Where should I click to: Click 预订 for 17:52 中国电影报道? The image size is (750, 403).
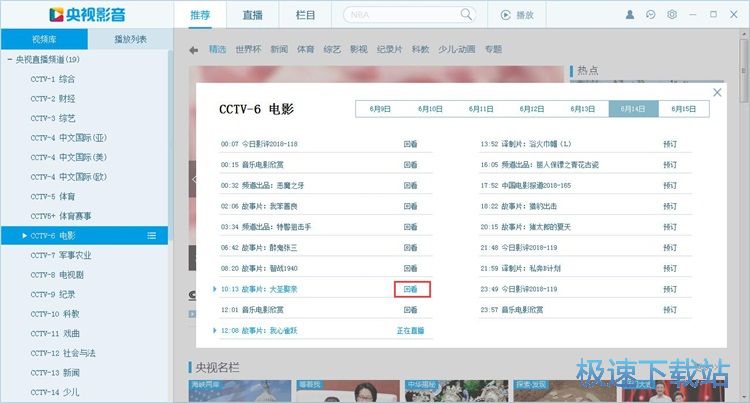pos(670,185)
